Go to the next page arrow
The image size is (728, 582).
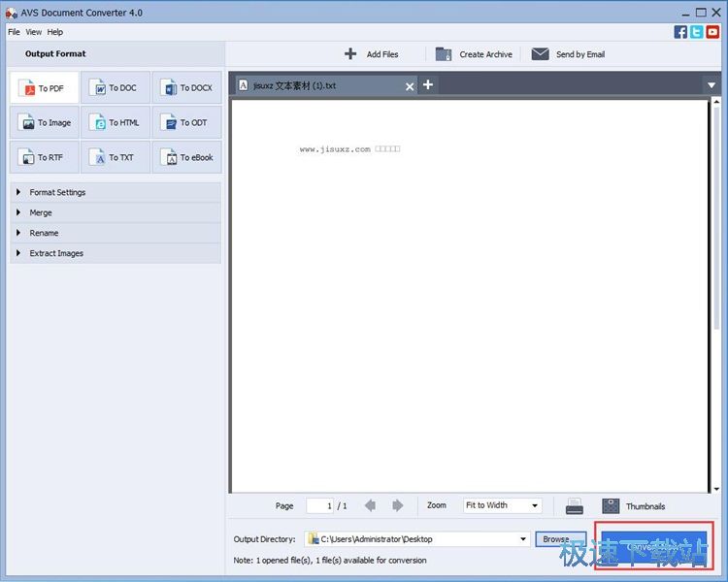click(x=398, y=505)
